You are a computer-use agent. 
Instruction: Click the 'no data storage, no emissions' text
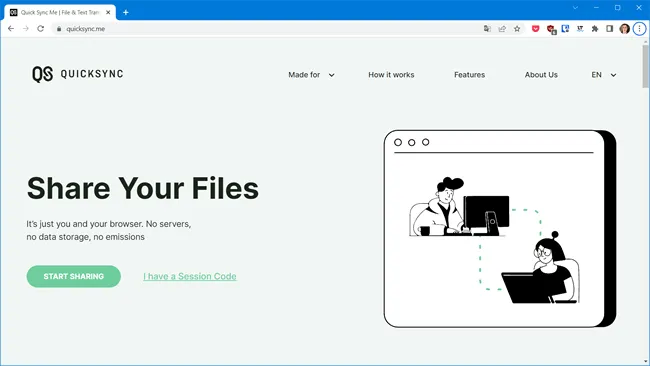click(85, 237)
